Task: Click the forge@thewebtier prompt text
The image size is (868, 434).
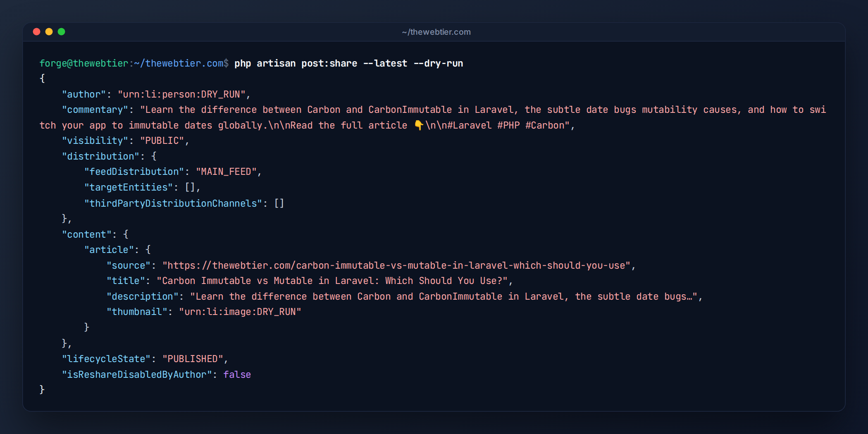Action: coord(84,63)
